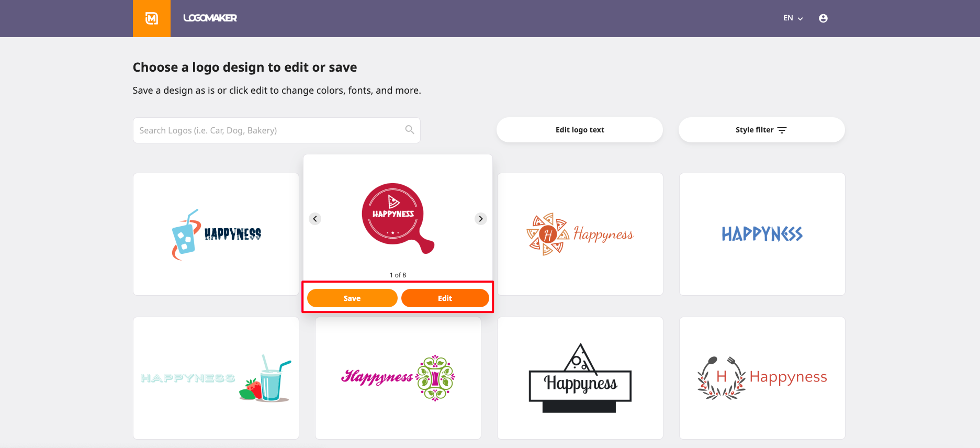Image resolution: width=980 pixels, height=448 pixels.
Task: Edit the red pizza Happyness logo
Action: pos(445,298)
